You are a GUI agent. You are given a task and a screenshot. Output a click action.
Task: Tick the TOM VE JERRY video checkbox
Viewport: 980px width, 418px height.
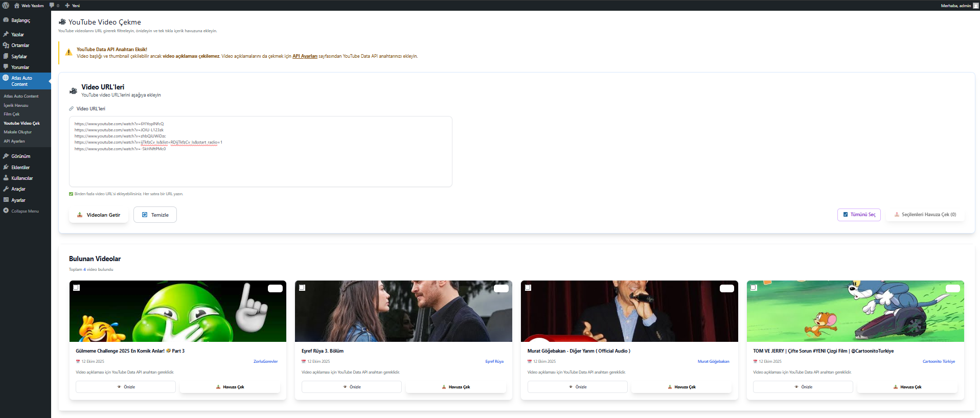pyautogui.click(x=754, y=288)
